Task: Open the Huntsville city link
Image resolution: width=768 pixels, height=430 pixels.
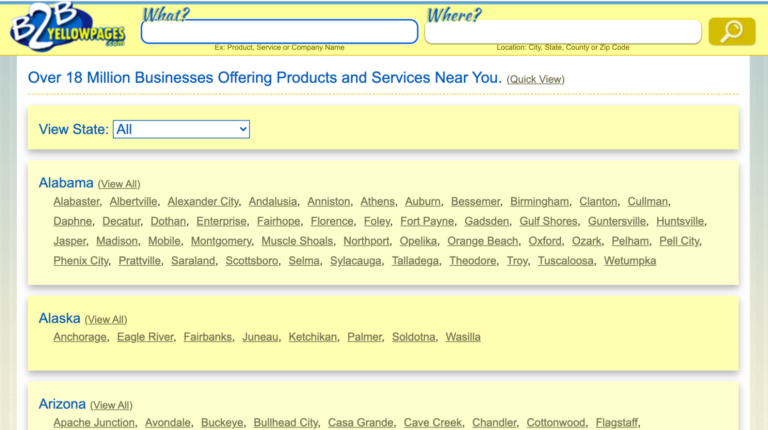Action: 680,221
